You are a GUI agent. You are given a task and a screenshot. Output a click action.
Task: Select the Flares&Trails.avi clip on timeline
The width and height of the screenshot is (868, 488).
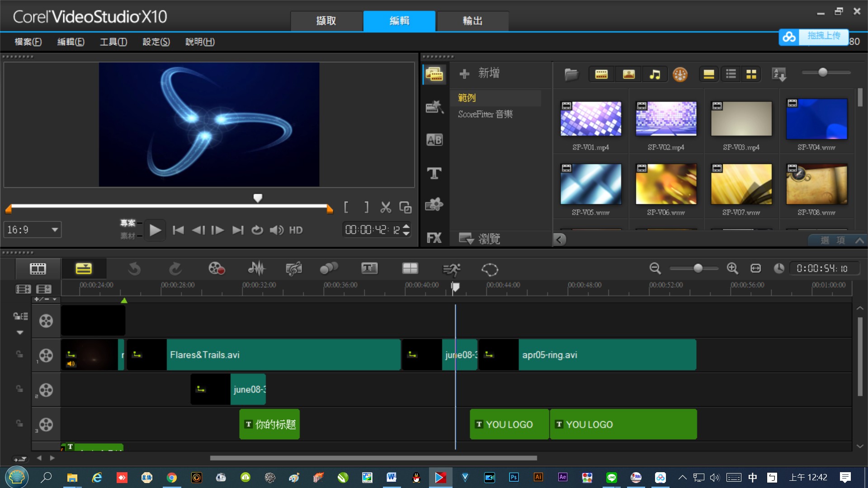[x=264, y=355]
